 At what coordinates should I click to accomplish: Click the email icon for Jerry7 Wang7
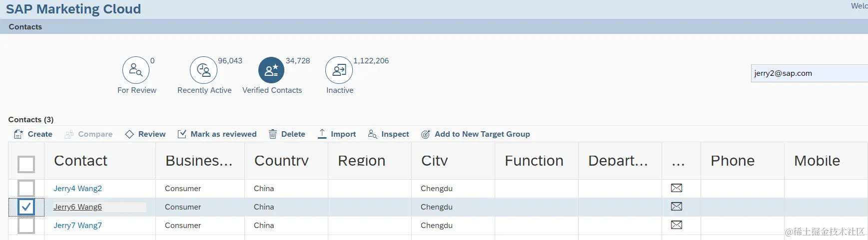[677, 225]
